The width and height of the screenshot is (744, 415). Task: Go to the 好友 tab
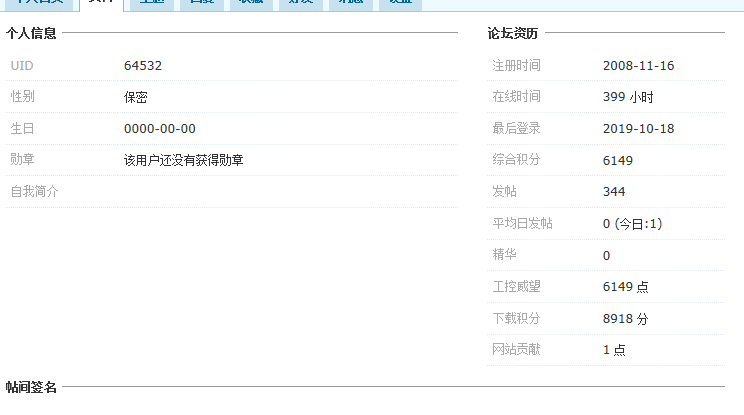(296, 3)
